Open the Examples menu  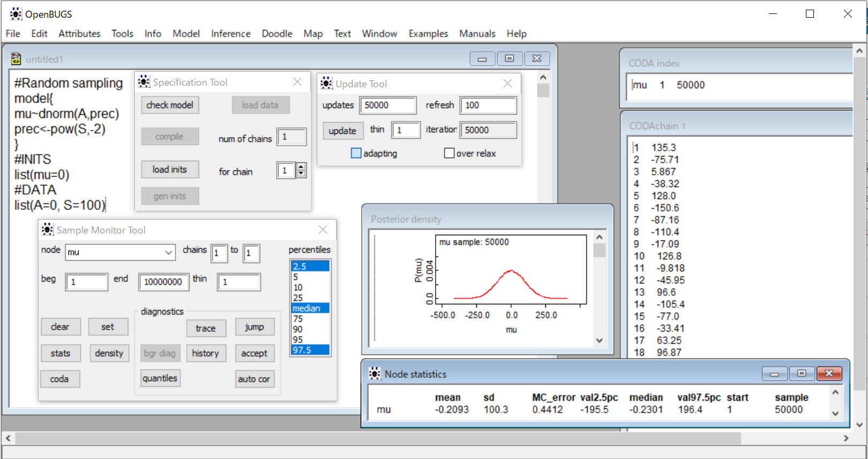point(428,33)
